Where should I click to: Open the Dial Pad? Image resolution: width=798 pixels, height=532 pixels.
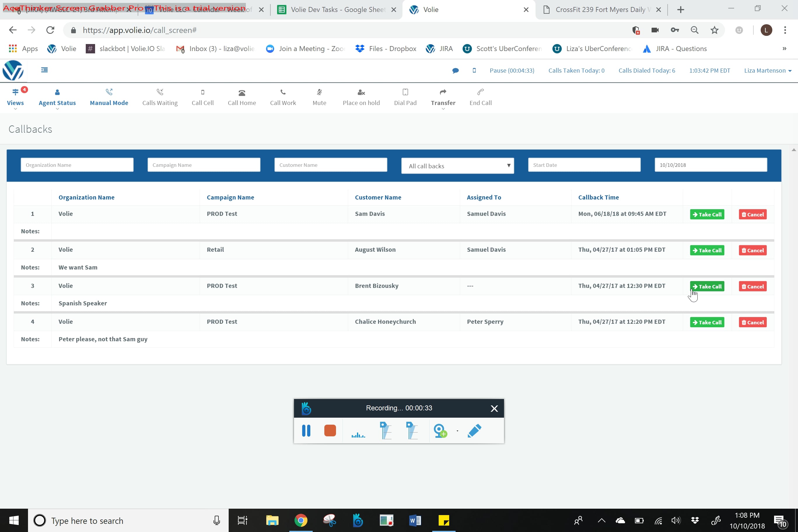[405, 98]
